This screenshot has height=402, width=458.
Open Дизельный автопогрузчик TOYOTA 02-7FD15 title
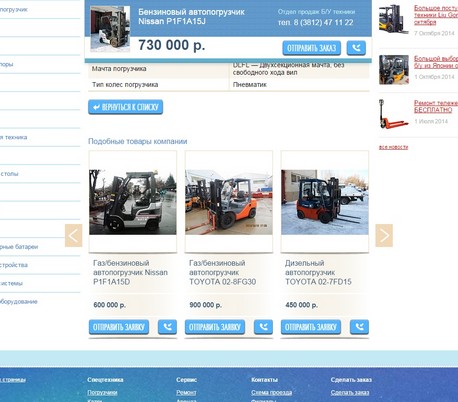pyautogui.click(x=318, y=272)
